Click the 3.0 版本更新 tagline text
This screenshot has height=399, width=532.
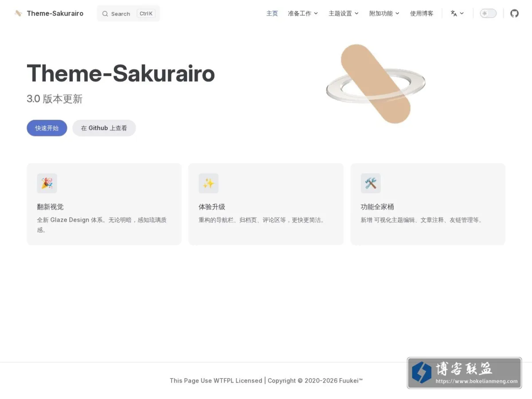pos(55,99)
